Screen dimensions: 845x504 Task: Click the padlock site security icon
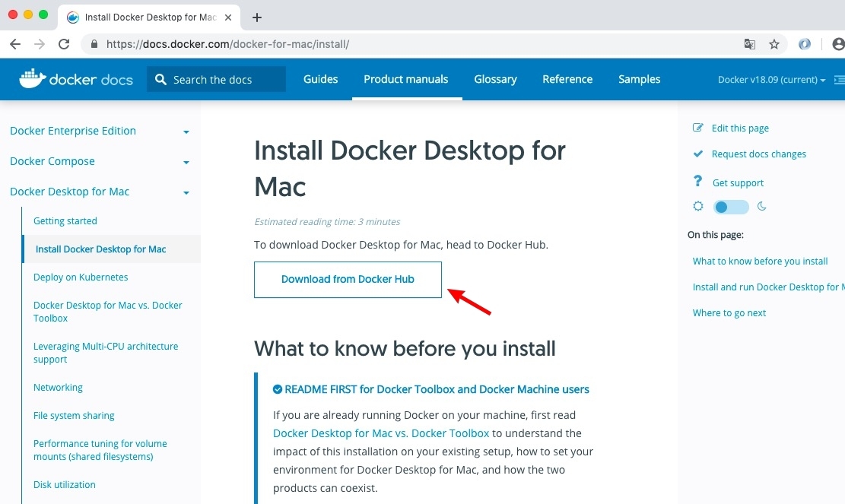pyautogui.click(x=94, y=44)
